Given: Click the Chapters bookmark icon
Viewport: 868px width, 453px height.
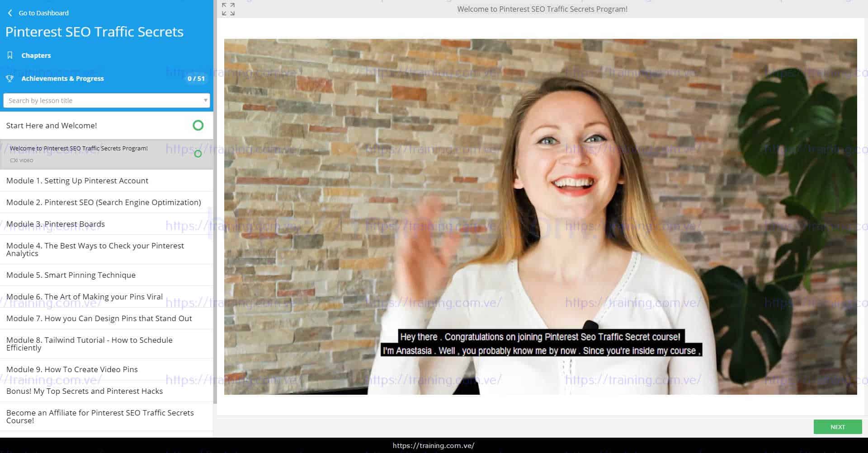Looking at the screenshot, I should point(10,55).
